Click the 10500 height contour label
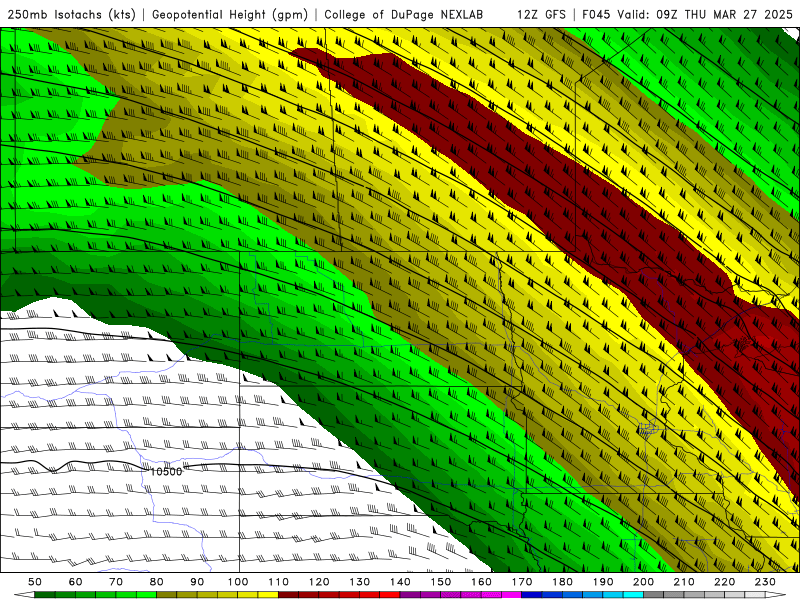 coord(166,471)
